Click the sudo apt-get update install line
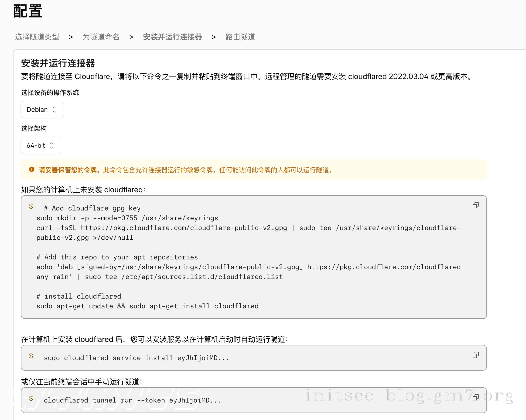The width and height of the screenshot is (526, 420). click(x=148, y=306)
